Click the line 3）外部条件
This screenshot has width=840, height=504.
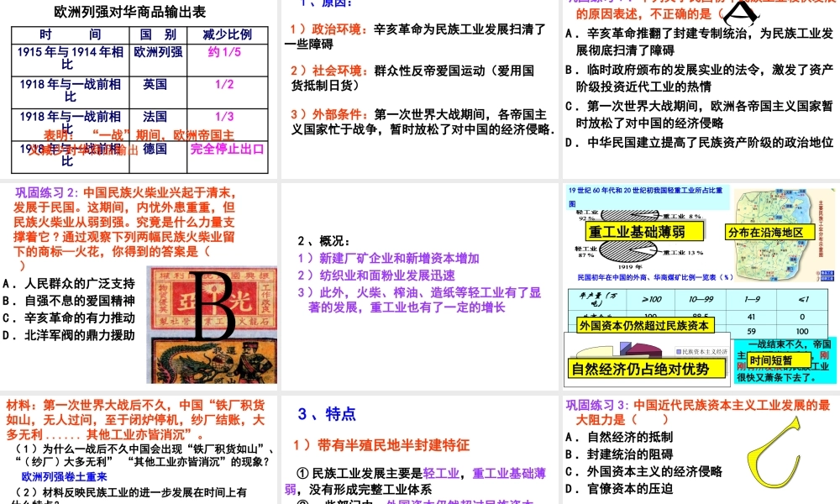(423, 122)
